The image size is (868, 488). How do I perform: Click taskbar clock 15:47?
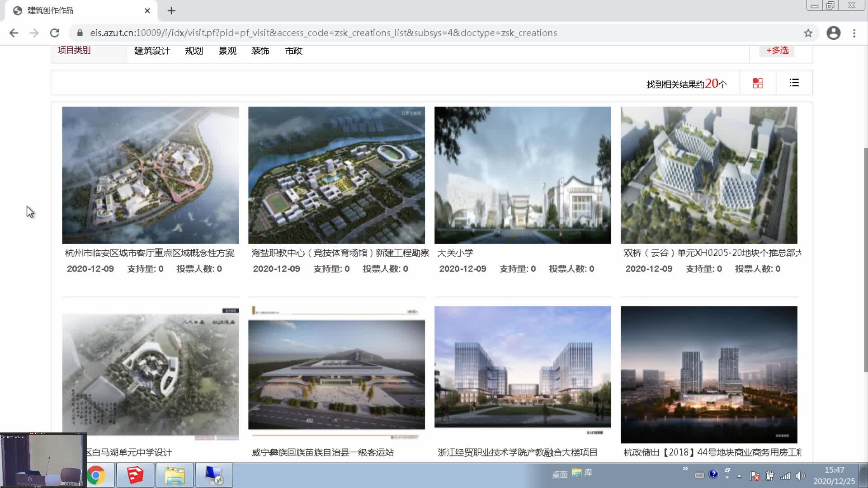coord(834,470)
